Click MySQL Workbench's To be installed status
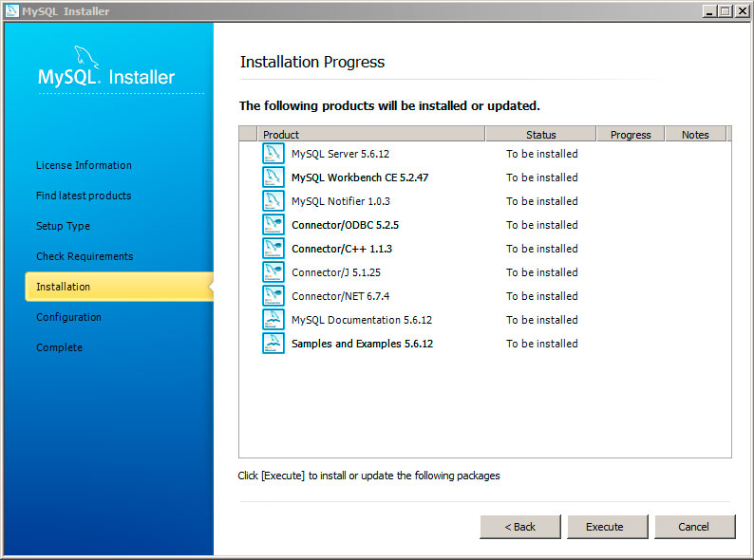754x560 pixels. 542,177
